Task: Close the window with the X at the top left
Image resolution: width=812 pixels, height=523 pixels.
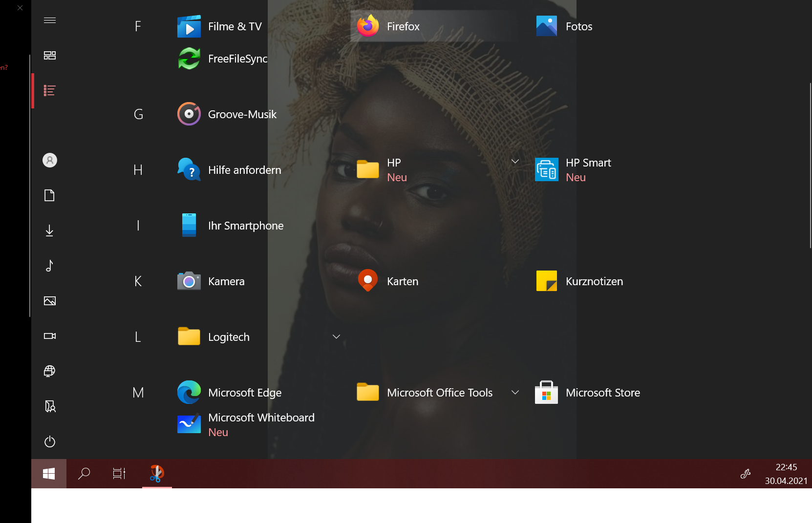Action: coord(20,8)
